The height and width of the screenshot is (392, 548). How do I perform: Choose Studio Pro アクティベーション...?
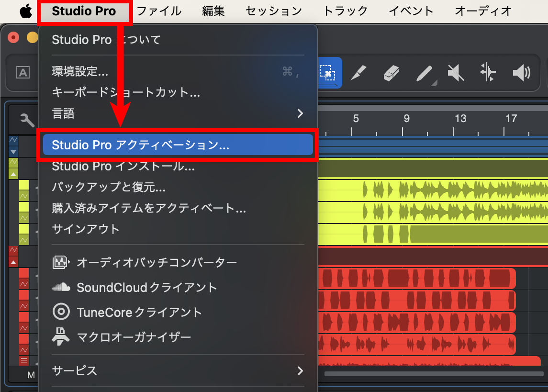click(x=178, y=145)
